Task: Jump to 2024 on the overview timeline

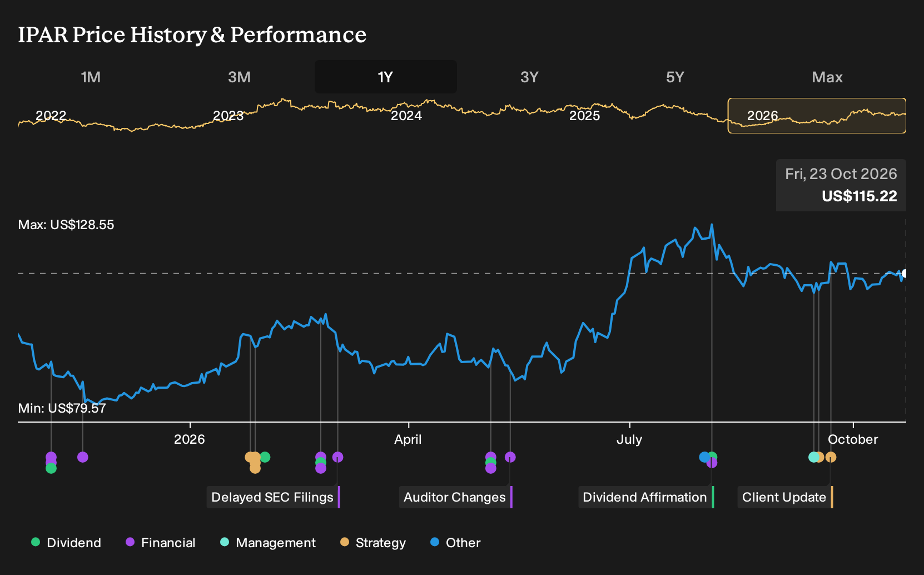Action: pyautogui.click(x=406, y=116)
